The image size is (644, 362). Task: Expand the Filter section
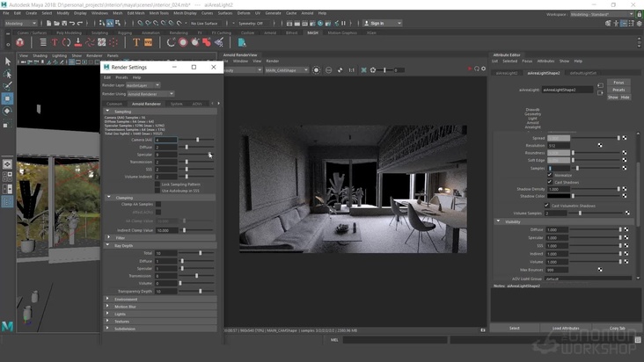coord(108,237)
